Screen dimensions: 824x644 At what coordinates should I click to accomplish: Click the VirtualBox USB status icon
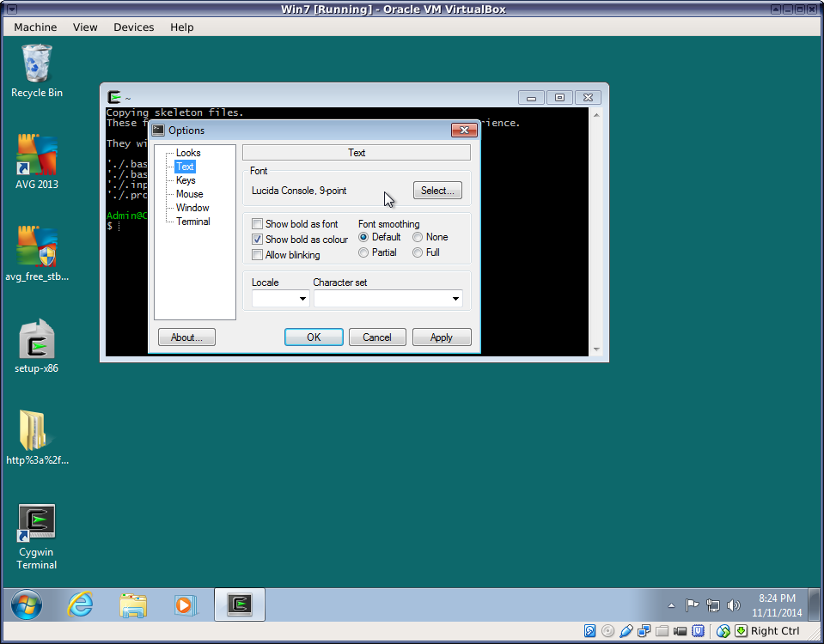click(626, 631)
